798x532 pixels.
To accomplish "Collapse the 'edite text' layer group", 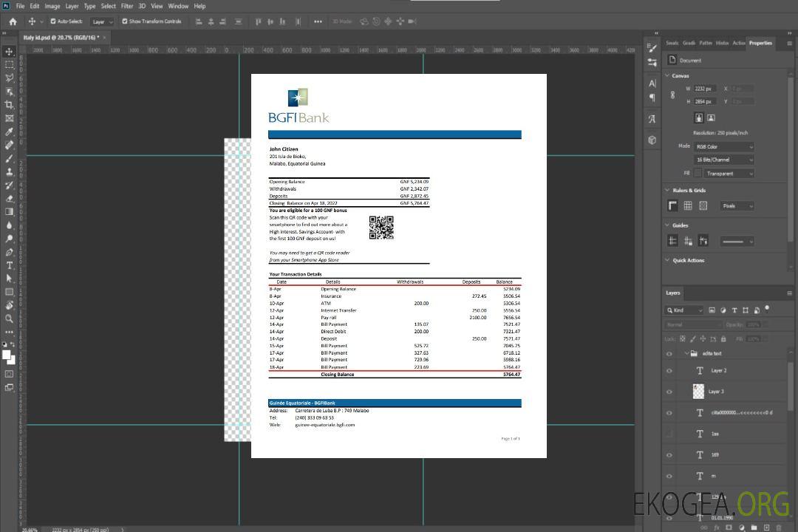I will (x=685, y=354).
